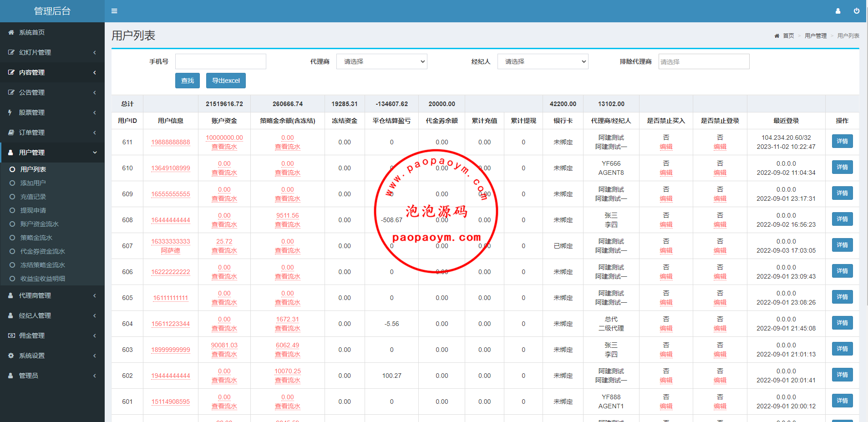
Task: Click phone link 15611223344
Action: [x=171, y=324]
